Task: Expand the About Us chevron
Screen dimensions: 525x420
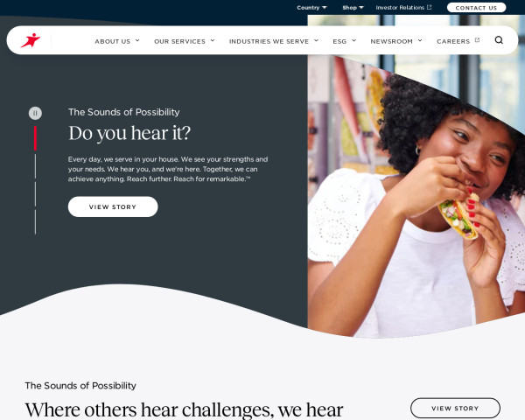Action: click(137, 40)
